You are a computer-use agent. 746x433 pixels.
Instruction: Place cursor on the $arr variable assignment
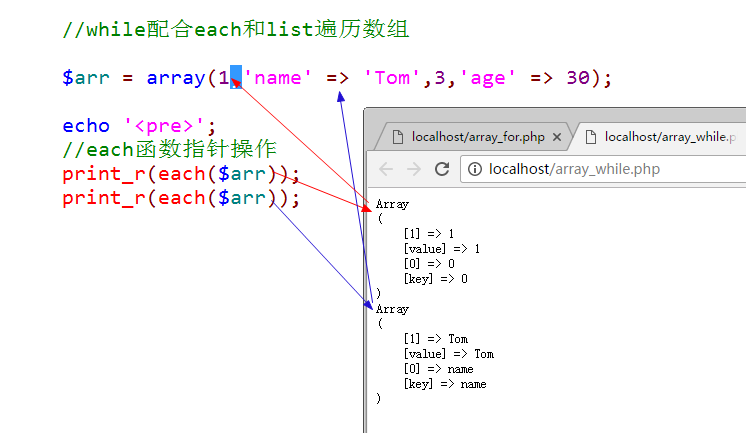(84, 77)
